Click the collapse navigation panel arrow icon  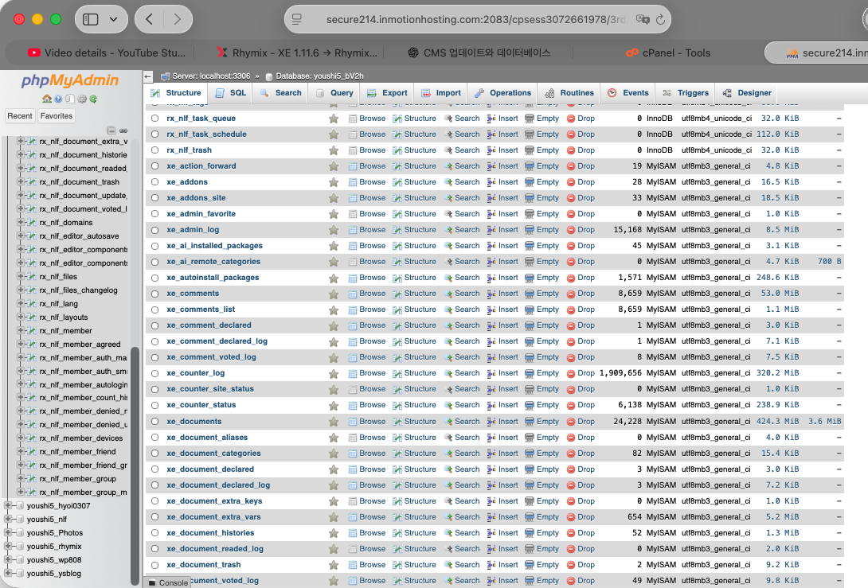tap(148, 76)
